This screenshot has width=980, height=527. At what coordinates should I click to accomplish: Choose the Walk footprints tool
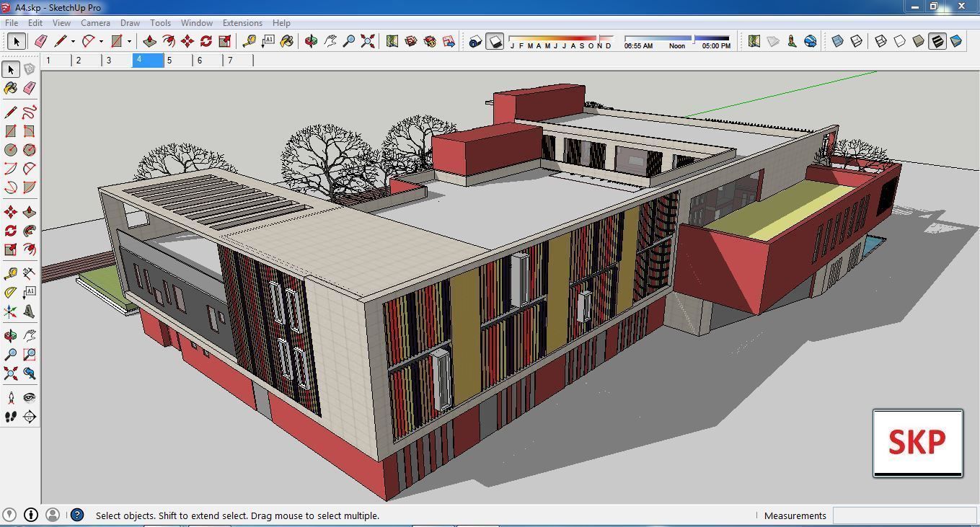pyautogui.click(x=11, y=417)
